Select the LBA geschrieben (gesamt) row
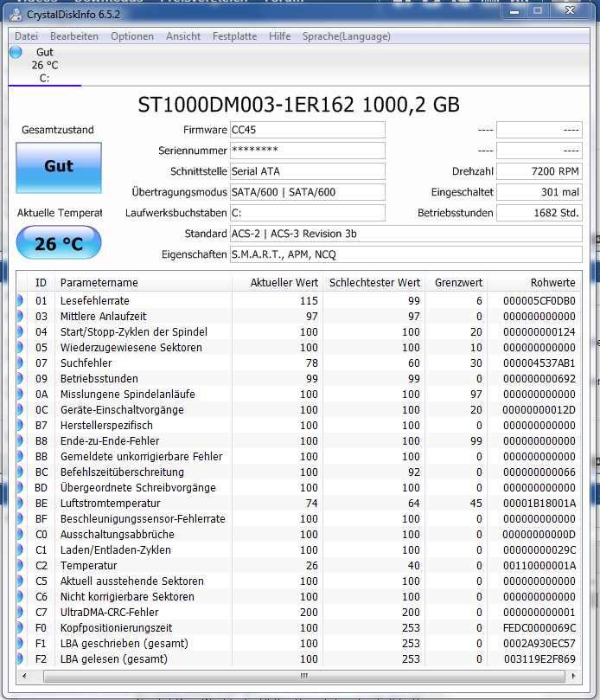 299,643
